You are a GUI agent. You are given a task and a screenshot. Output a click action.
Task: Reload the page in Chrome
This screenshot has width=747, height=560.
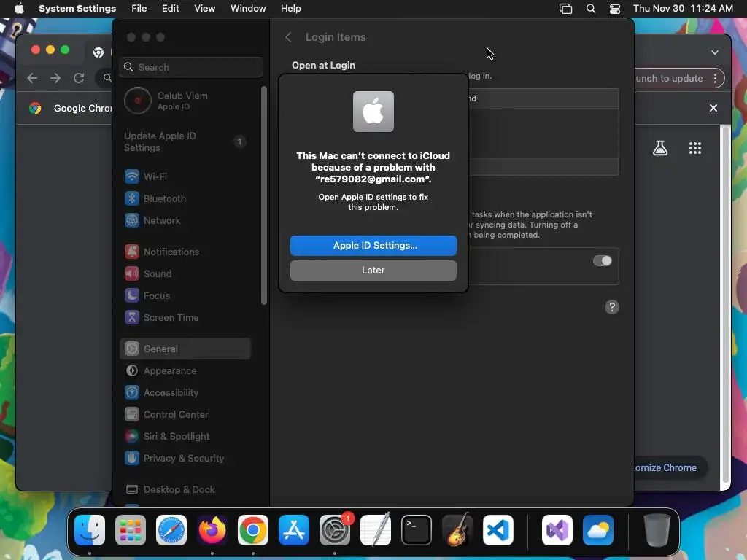click(79, 78)
